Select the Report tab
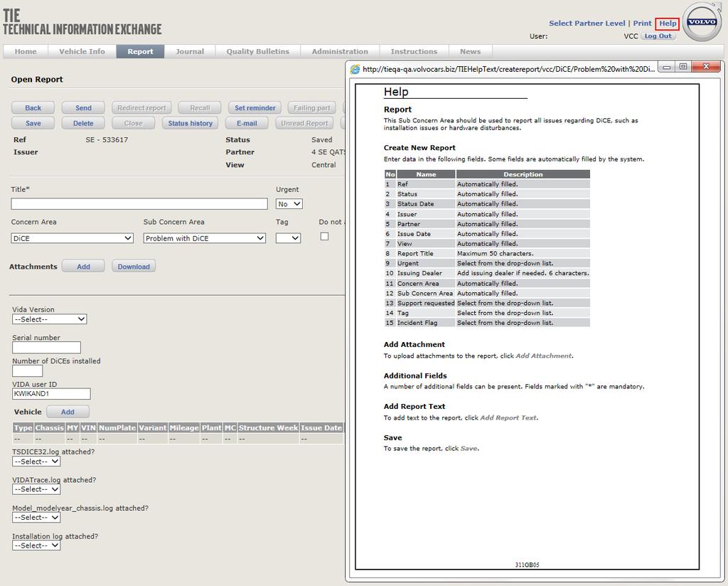Viewport: 728px width, 586px height. pos(140,51)
